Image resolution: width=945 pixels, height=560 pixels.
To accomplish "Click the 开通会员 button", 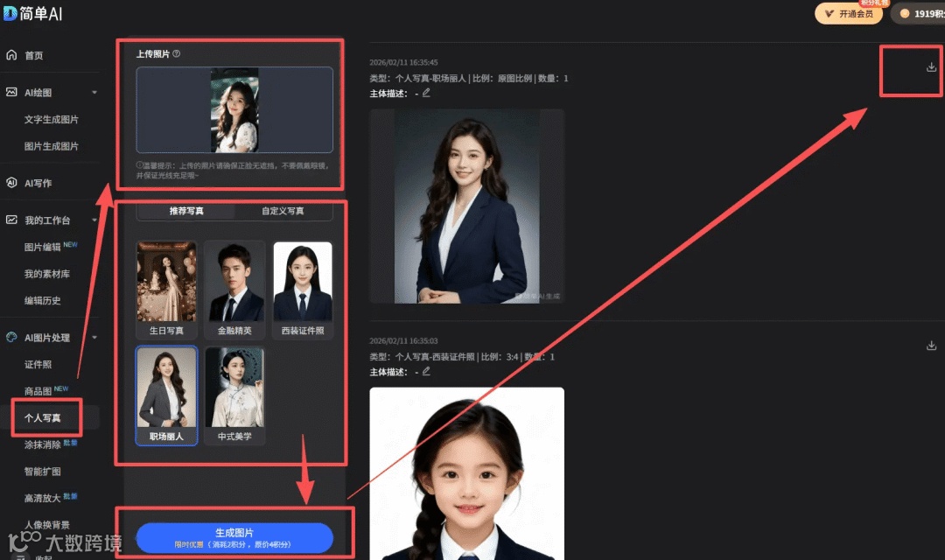I will click(849, 13).
